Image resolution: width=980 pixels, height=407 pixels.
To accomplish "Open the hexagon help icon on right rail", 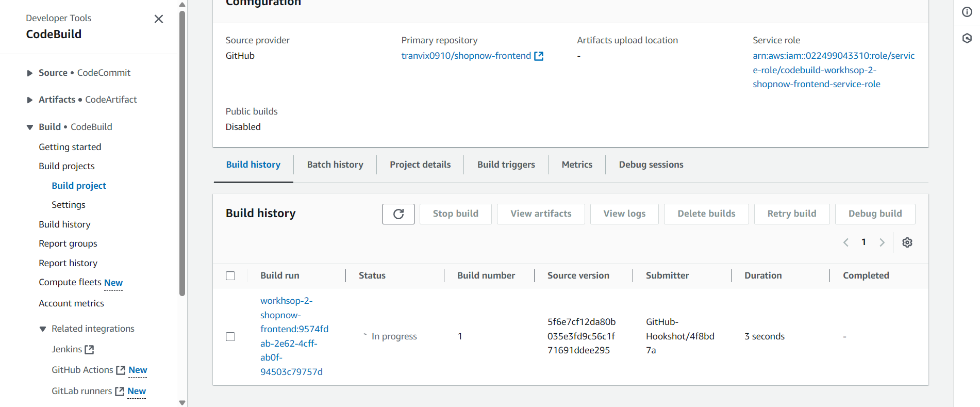I will coord(967,38).
